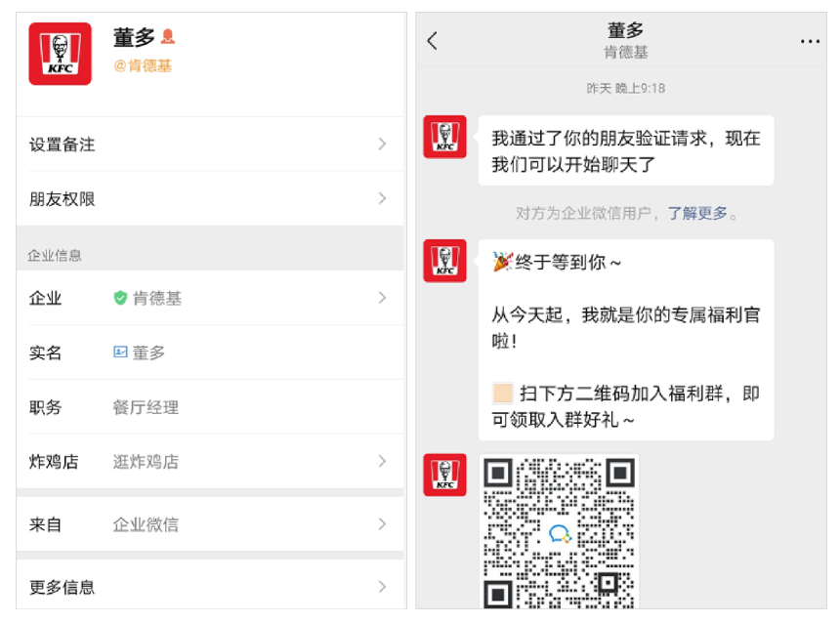
Task: Follow the 了解更多 link
Action: coord(697,213)
